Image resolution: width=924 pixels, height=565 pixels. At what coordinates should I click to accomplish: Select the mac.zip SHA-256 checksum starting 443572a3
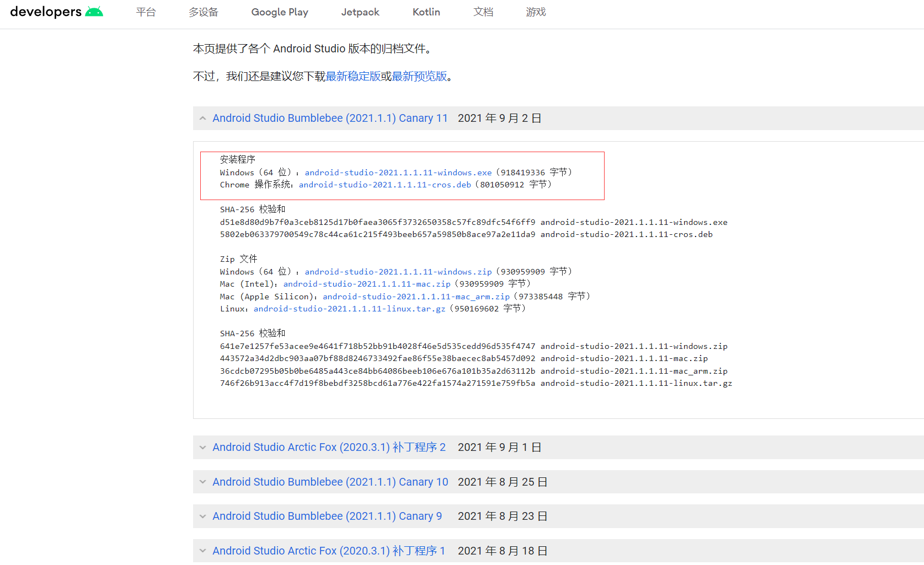click(x=377, y=358)
